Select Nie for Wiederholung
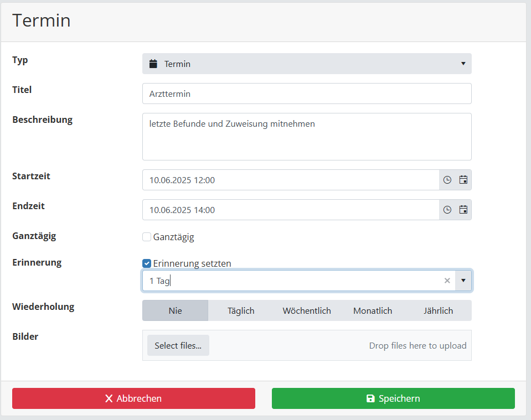 (x=175, y=310)
